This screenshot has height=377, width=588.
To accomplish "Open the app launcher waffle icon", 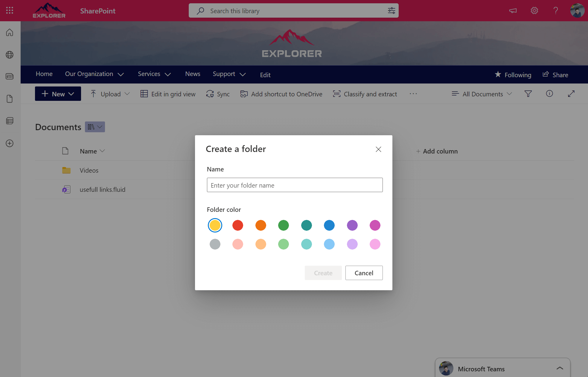I will (9, 10).
